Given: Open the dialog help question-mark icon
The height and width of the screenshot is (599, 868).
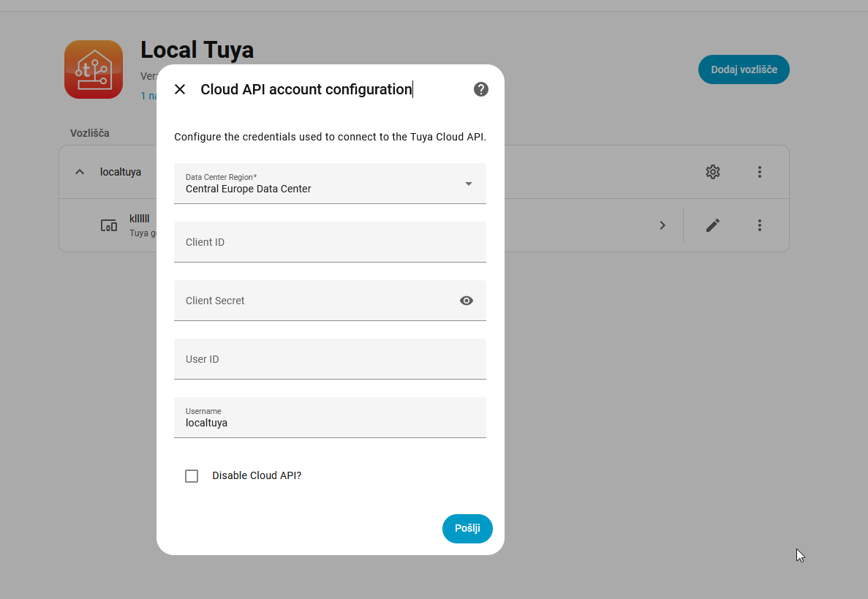Looking at the screenshot, I should 481,89.
